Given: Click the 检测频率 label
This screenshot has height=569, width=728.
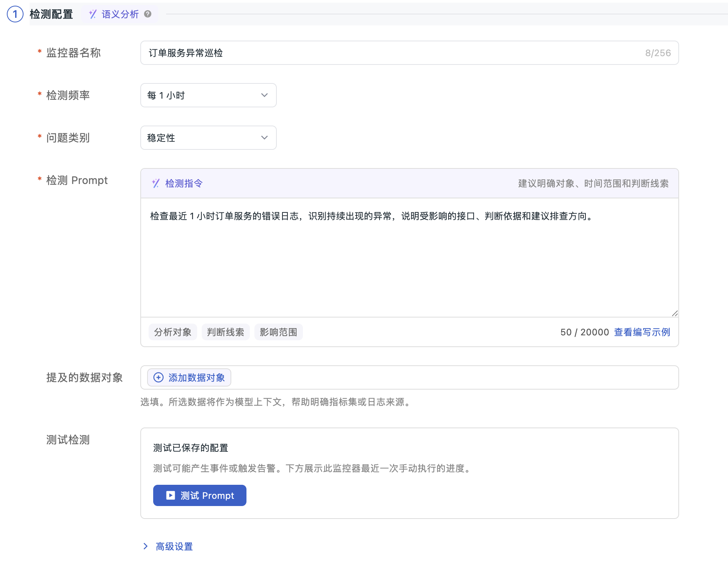Looking at the screenshot, I should pos(68,95).
